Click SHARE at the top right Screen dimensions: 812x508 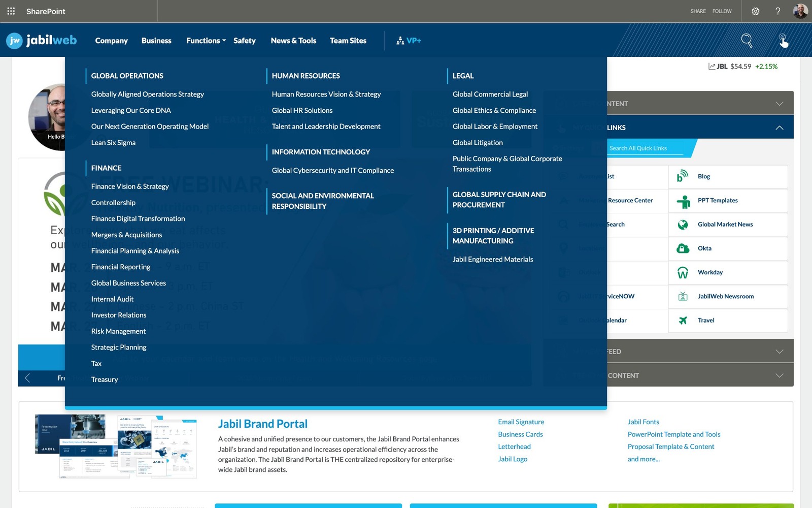[x=698, y=11]
